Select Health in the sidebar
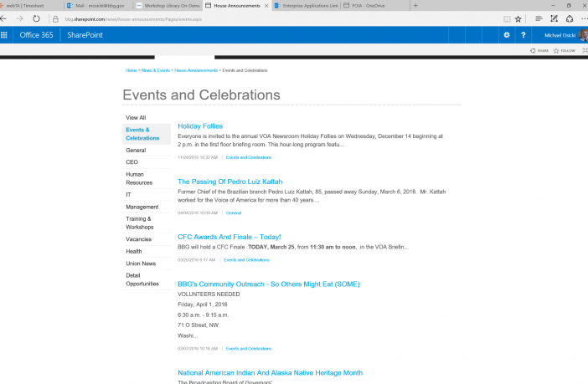Screen dimensions: 588x384 pos(134,251)
